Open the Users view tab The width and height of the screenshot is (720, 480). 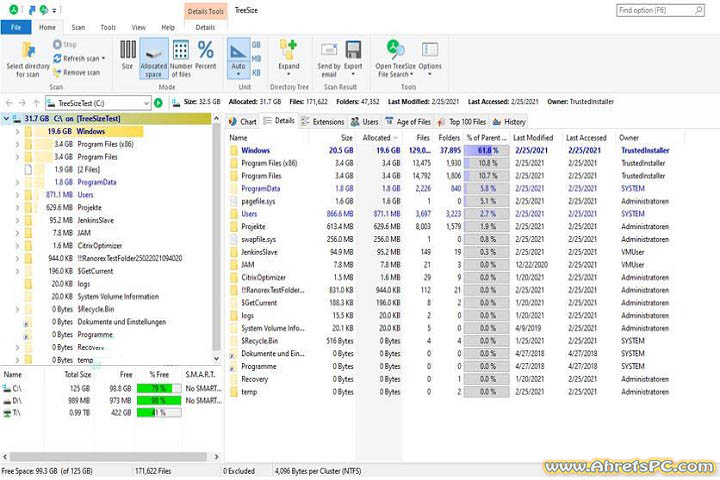click(365, 121)
